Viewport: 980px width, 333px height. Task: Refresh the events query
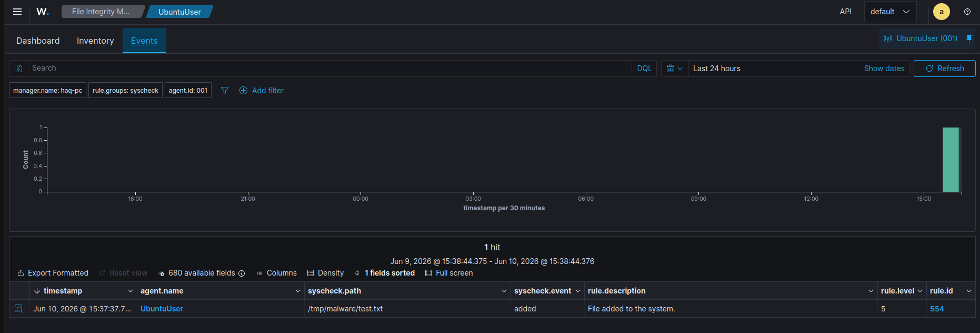coord(944,68)
